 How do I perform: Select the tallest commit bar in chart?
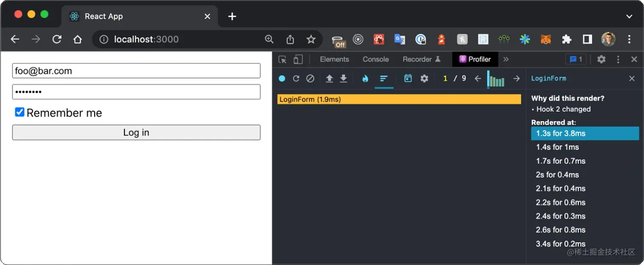tap(488, 79)
